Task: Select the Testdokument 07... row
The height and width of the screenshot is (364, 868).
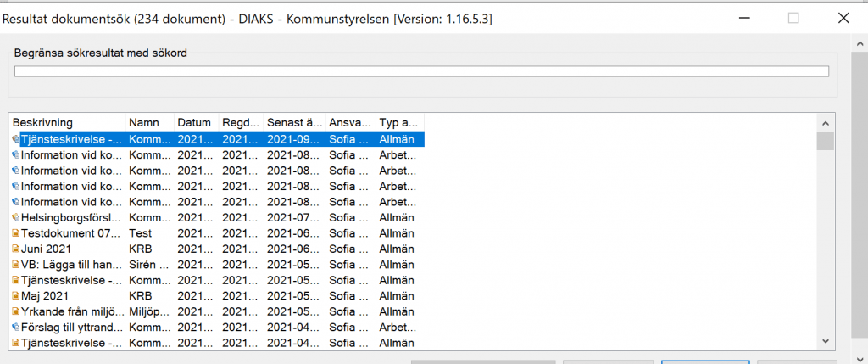Action: [x=217, y=233]
